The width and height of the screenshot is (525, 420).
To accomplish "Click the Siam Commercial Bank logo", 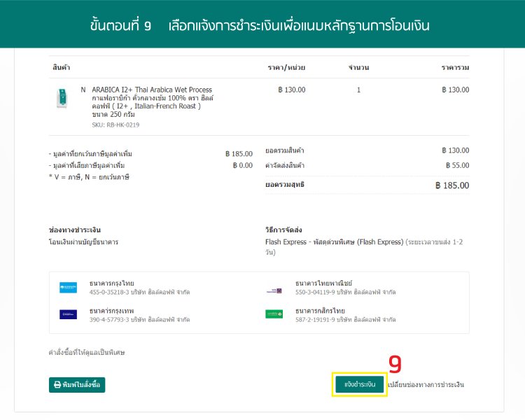I will [x=274, y=290].
